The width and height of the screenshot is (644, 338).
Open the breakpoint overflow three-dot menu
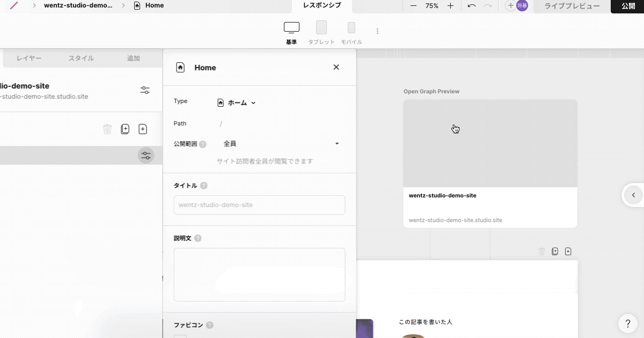pos(377,31)
